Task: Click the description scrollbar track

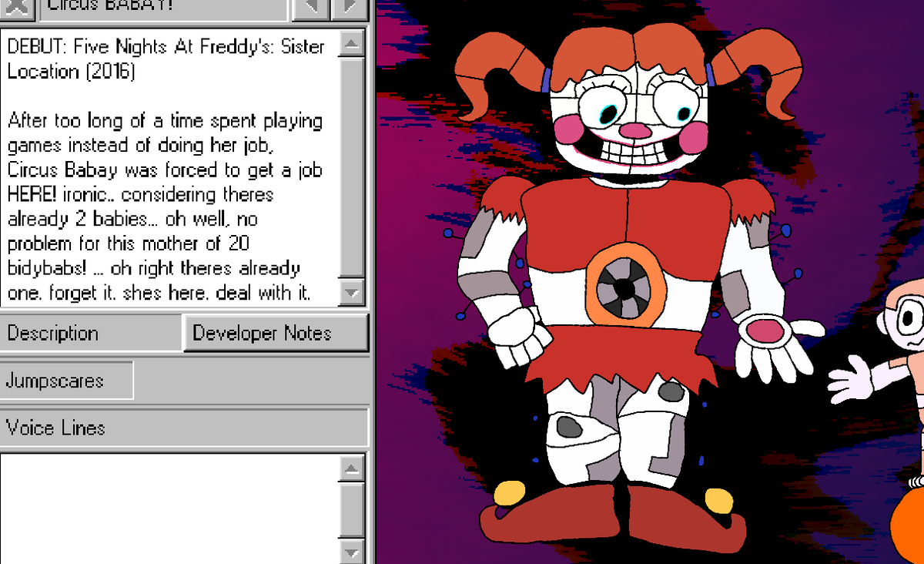Action: [x=351, y=167]
